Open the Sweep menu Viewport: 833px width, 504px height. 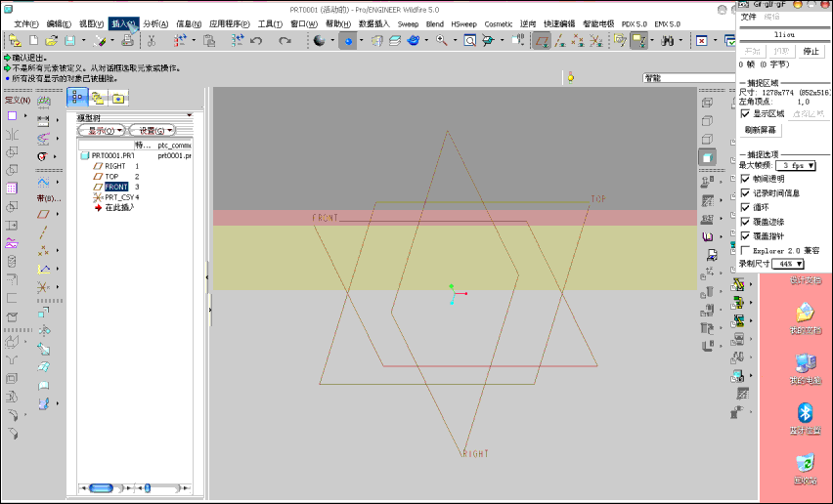coord(408,23)
